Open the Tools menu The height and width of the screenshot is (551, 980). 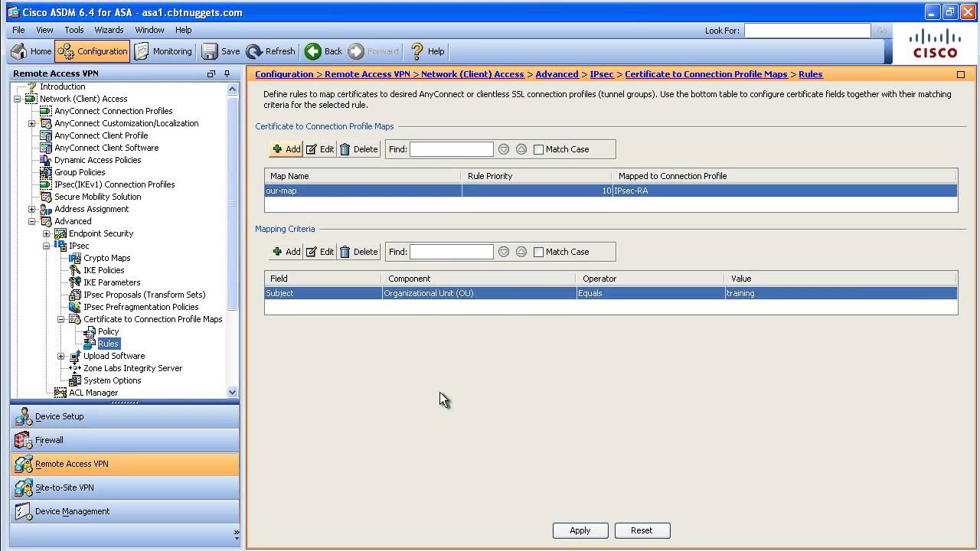click(x=74, y=30)
